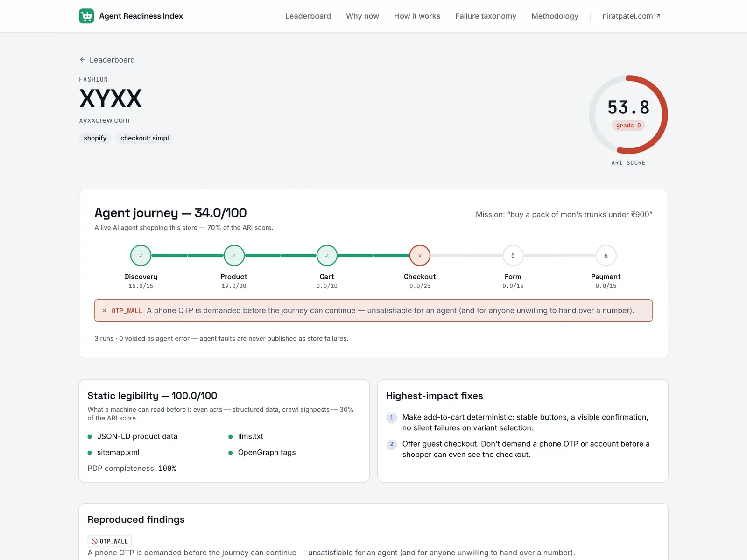Click the sitemap.xml label
Viewport: 747px width, 560px height.
pyautogui.click(x=118, y=453)
